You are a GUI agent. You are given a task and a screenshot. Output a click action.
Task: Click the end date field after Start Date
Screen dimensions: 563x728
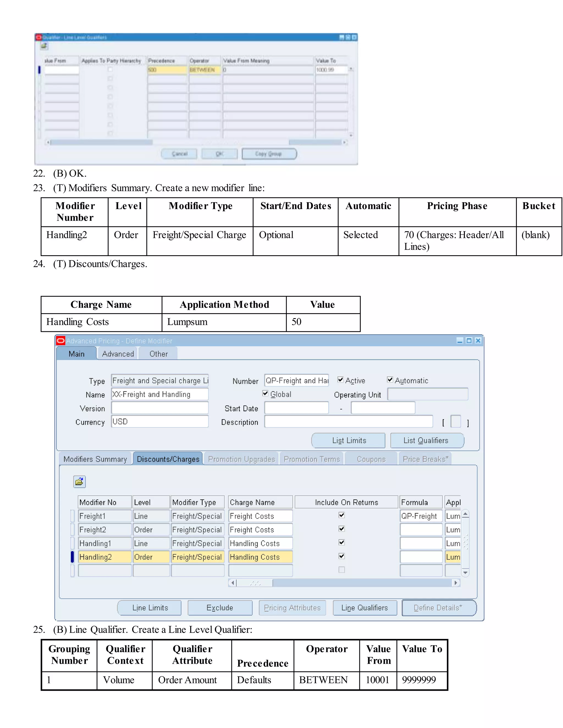point(383,408)
